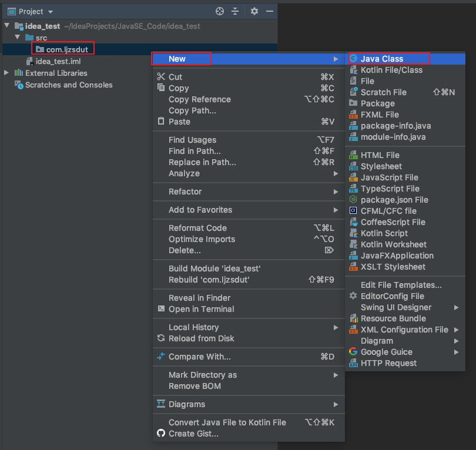Click the JavaScript File icon
Screen dimensions: 476x450
[x=353, y=177]
